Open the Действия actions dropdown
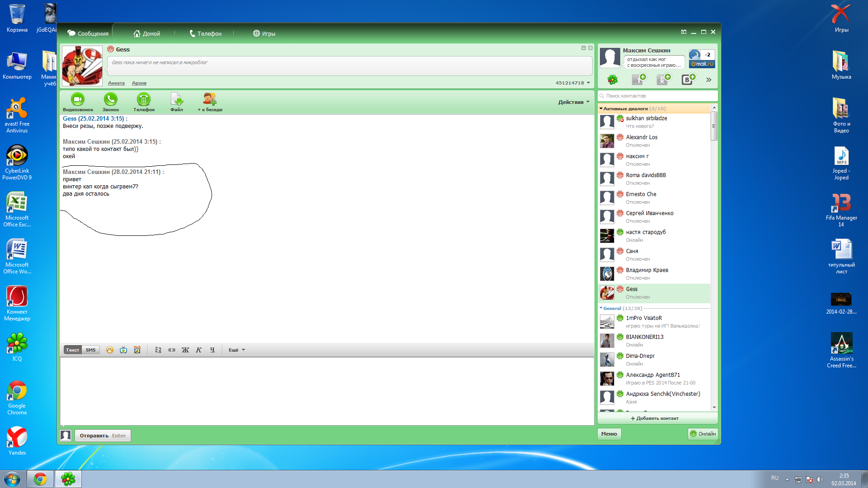Screen dimensions: 868x488 click(574, 102)
